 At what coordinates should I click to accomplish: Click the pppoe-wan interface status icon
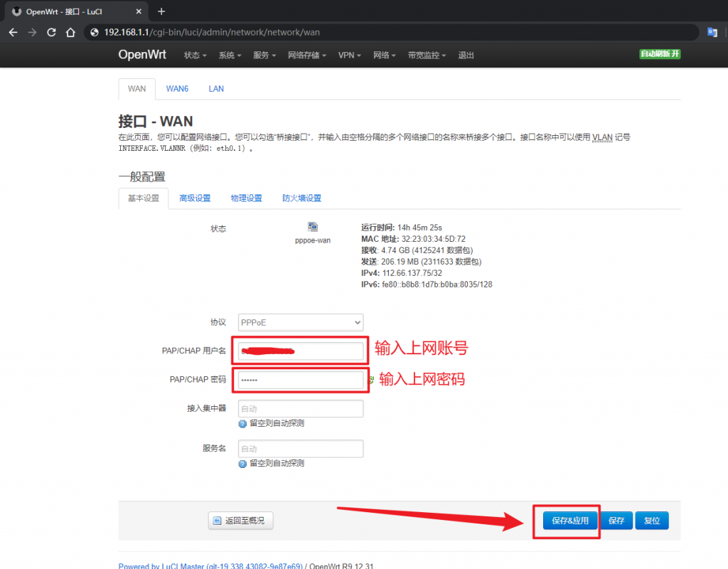(x=313, y=227)
